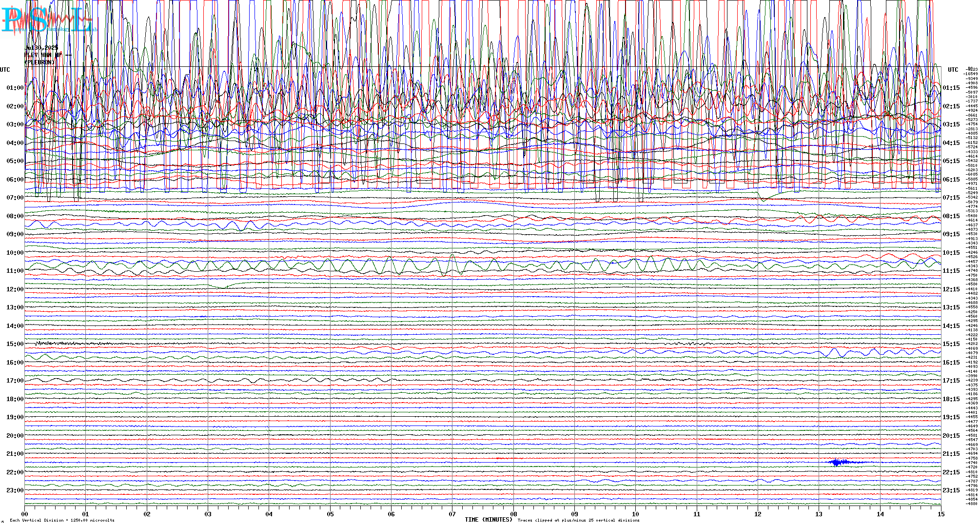Viewport: 980px width, 527px height.
Task: Select the 02:00 hour label
Action: (x=15, y=106)
